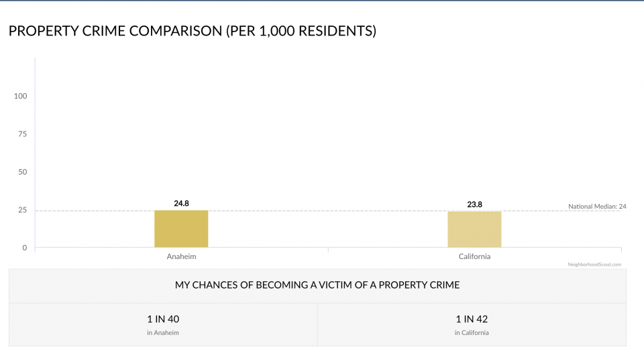The height and width of the screenshot is (355, 644).
Task: Select the 23.8 value label above California
Action: [474, 204]
